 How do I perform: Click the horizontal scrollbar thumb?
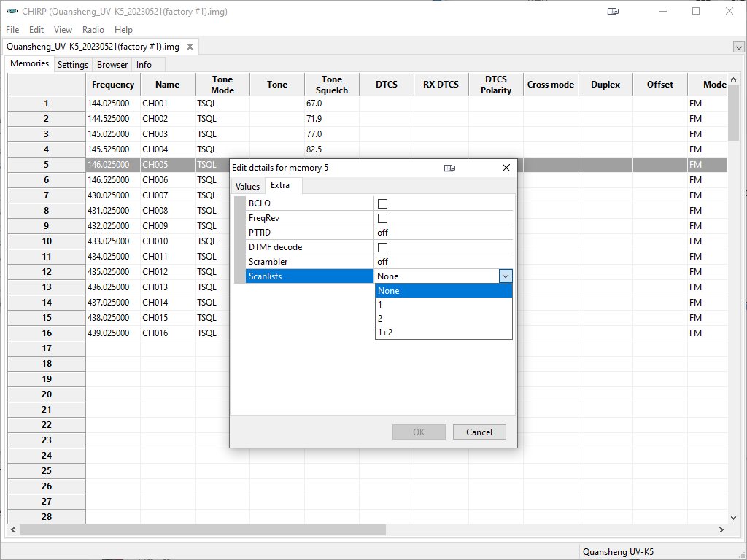click(203, 529)
